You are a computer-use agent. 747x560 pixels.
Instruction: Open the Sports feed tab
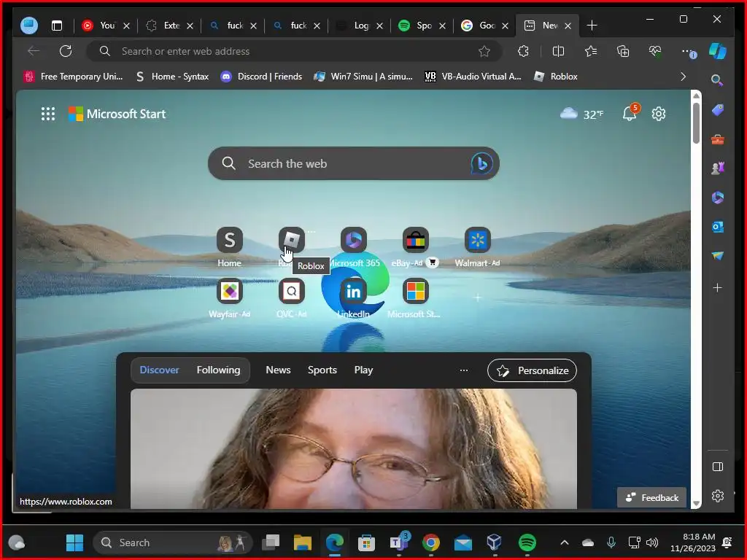[x=322, y=370]
